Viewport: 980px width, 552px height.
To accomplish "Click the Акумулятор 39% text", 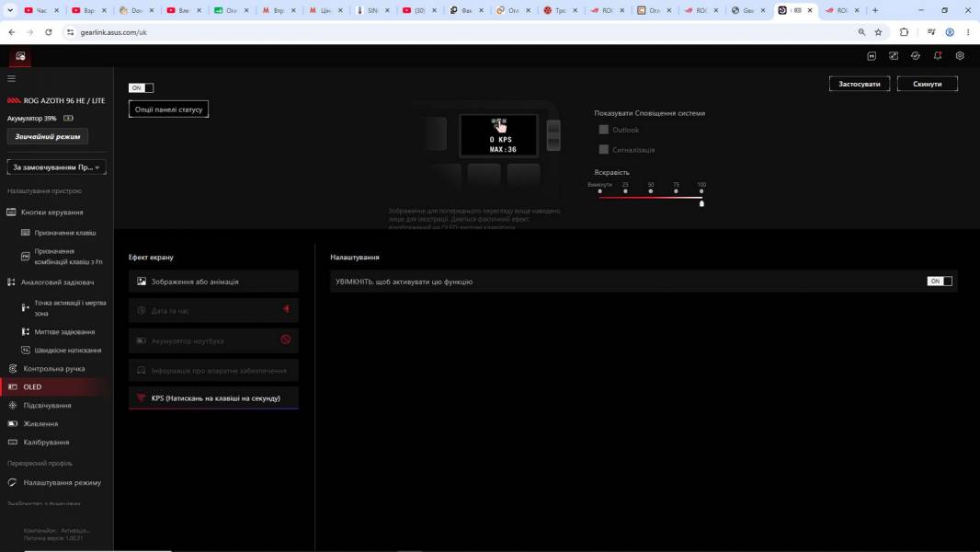I will click(x=32, y=118).
